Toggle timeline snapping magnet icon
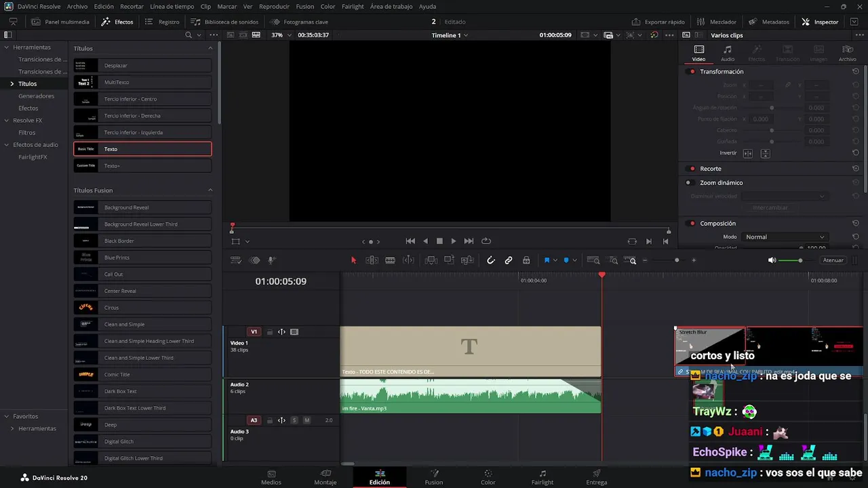 pyautogui.click(x=491, y=260)
